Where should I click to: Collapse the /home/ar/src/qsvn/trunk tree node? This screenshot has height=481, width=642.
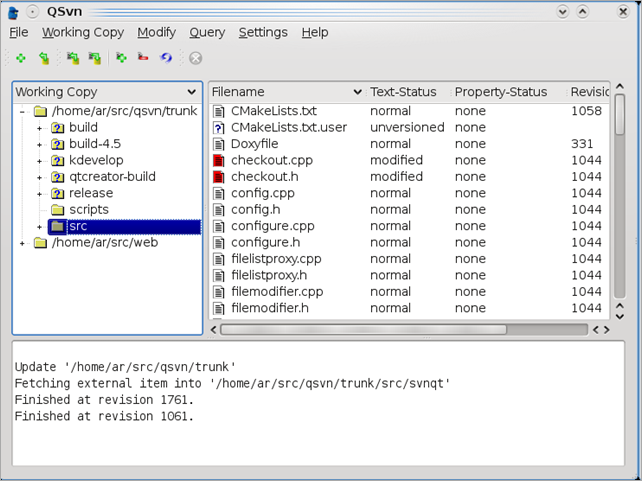coord(22,111)
